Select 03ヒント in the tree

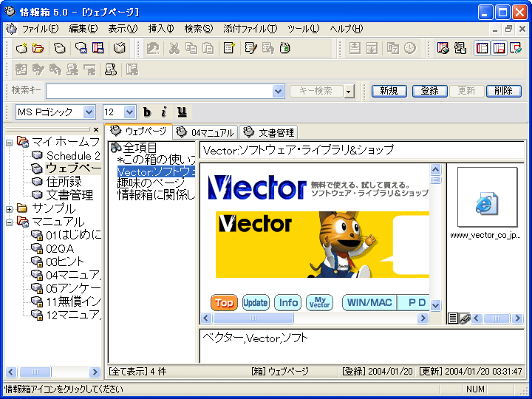(65, 262)
